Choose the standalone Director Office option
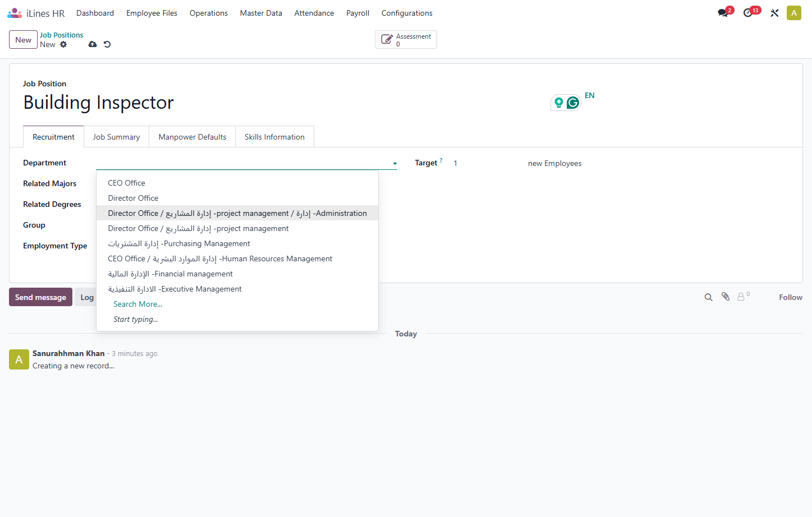Viewport: 812px width, 517px height. pyautogui.click(x=237, y=198)
